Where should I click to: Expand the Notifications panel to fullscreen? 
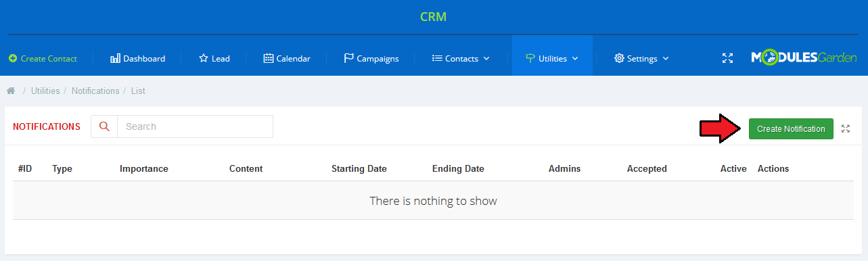point(846,128)
